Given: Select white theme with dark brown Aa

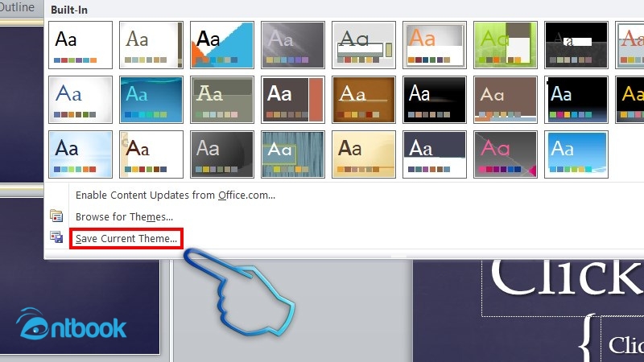Looking at the screenshot, I should point(151,154).
